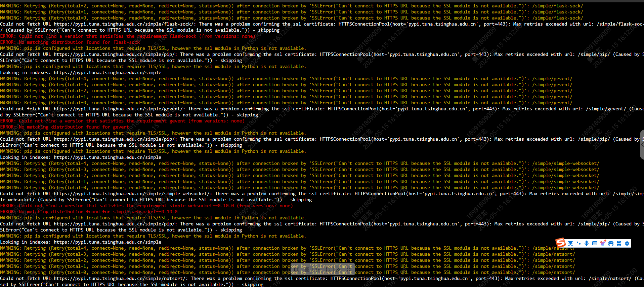Toggle punctuation mode in Sogou toolbar
644x287 pixels.
coord(578,243)
